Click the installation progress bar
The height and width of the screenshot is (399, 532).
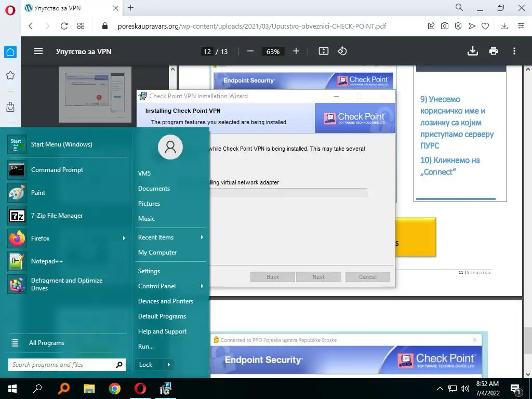288,192
